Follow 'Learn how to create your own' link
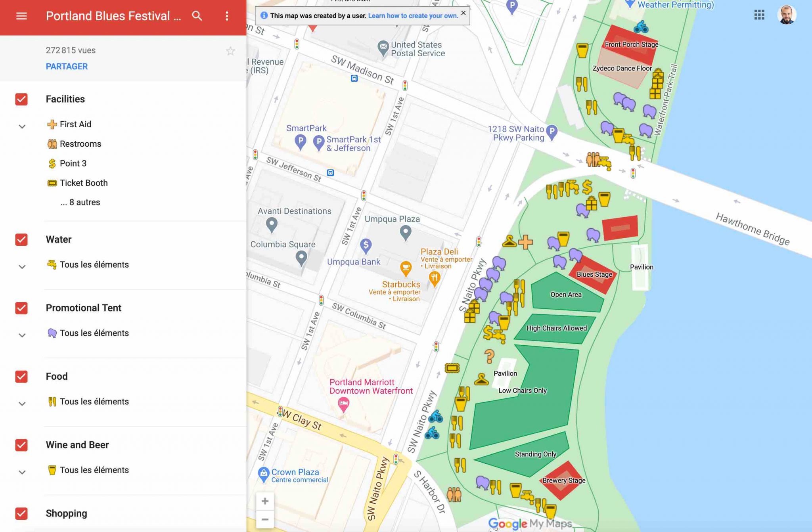The height and width of the screenshot is (532, 812). (x=413, y=15)
